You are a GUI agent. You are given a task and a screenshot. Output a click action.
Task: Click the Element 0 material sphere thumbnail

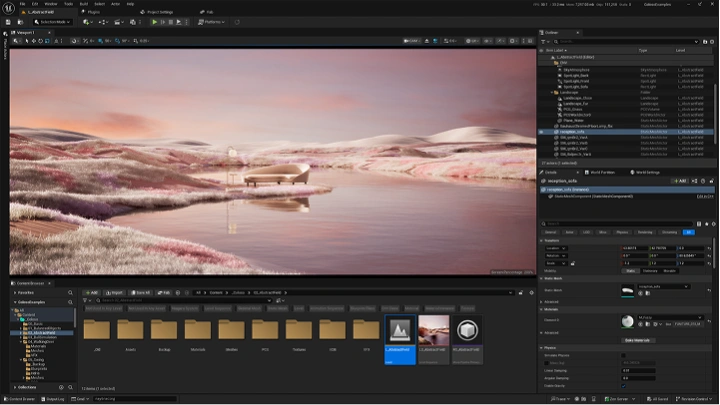coord(627,321)
